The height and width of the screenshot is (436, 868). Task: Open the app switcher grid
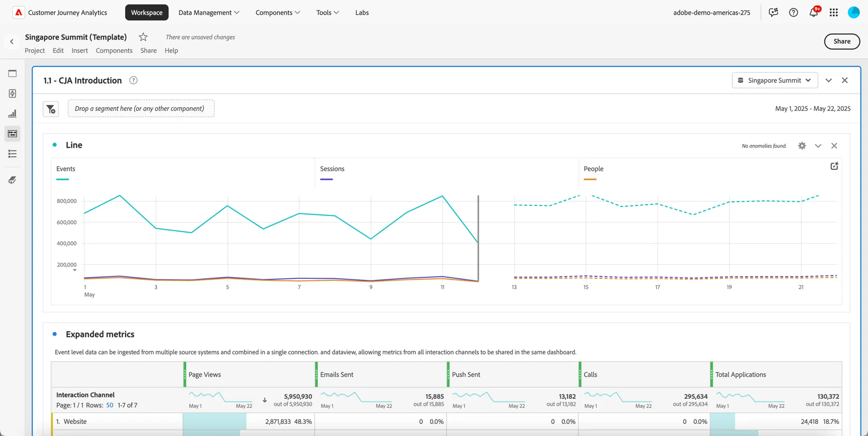pyautogui.click(x=833, y=13)
